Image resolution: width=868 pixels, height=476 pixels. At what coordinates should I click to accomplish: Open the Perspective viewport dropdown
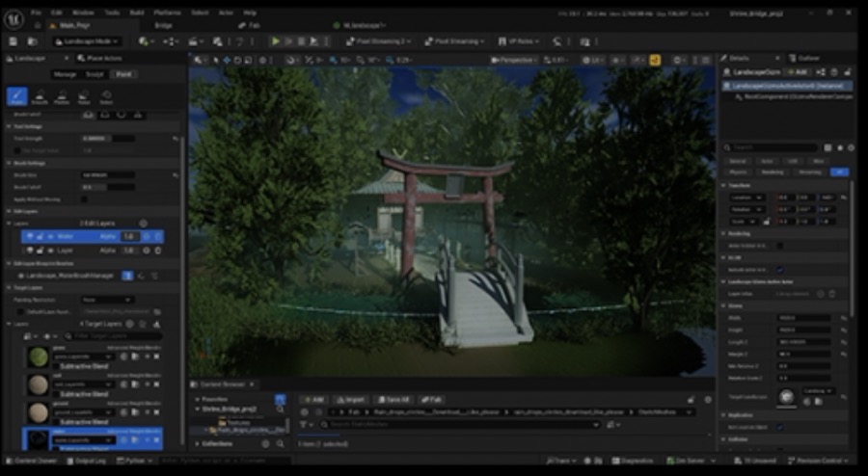pyautogui.click(x=514, y=61)
